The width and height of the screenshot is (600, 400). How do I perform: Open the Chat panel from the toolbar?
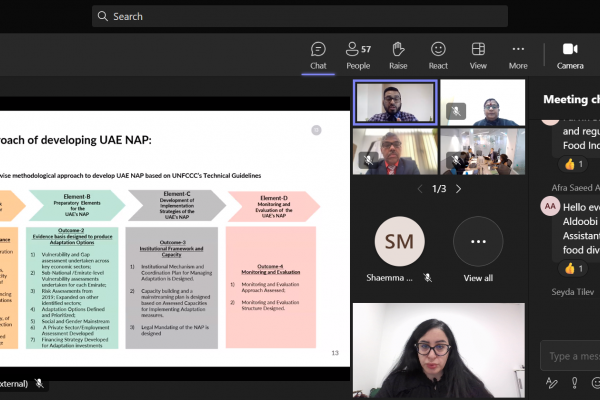pos(318,54)
